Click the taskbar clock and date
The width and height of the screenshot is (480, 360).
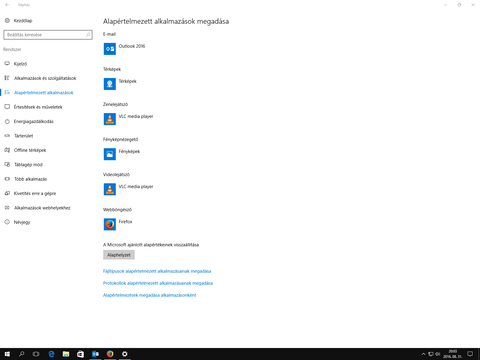point(453,354)
